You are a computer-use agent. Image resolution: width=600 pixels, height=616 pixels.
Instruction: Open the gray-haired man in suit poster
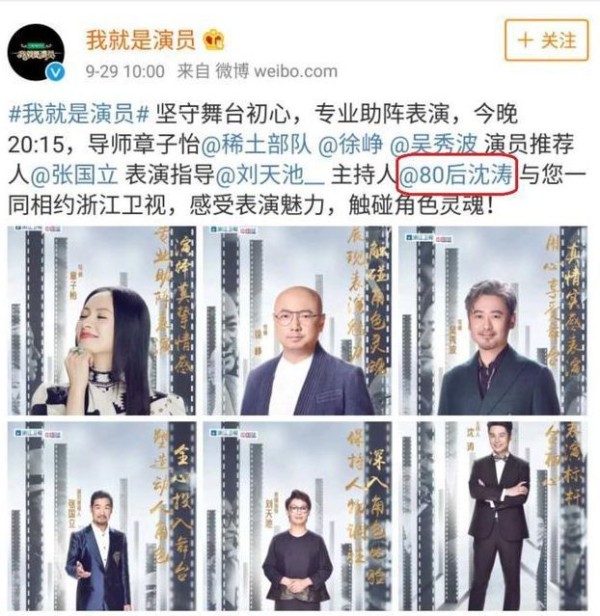[493, 320]
